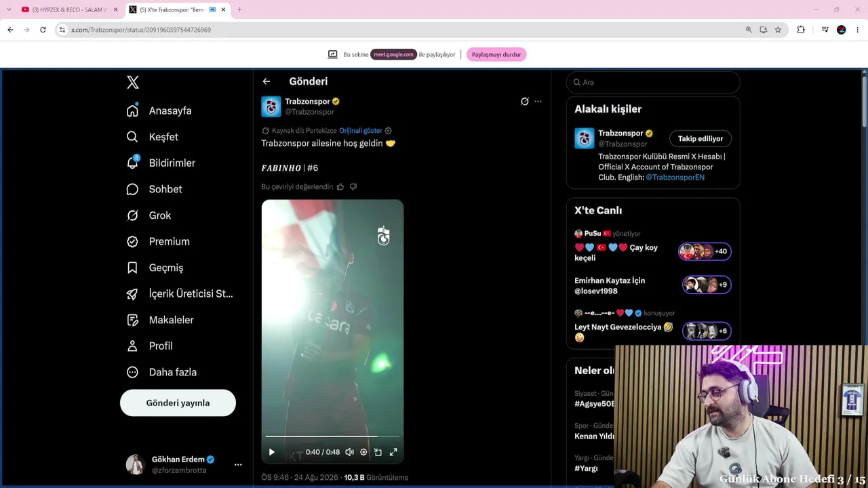The image size is (868, 488).
Task: Open Keşfet in the sidebar
Action: pyautogui.click(x=153, y=137)
